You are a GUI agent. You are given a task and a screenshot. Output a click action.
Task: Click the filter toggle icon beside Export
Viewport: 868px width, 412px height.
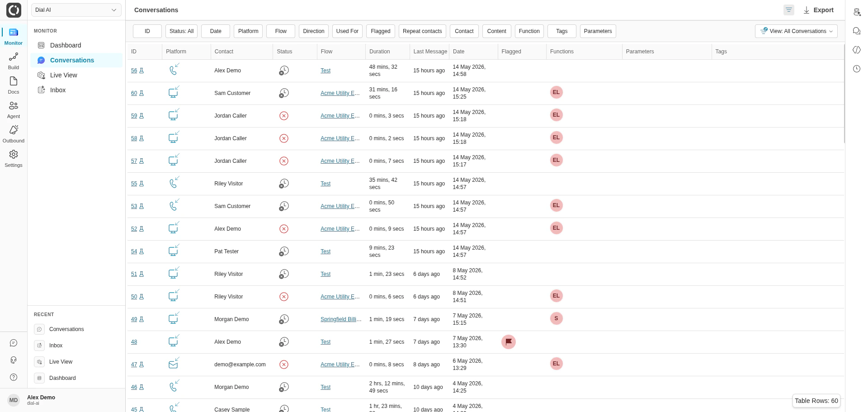789,10
